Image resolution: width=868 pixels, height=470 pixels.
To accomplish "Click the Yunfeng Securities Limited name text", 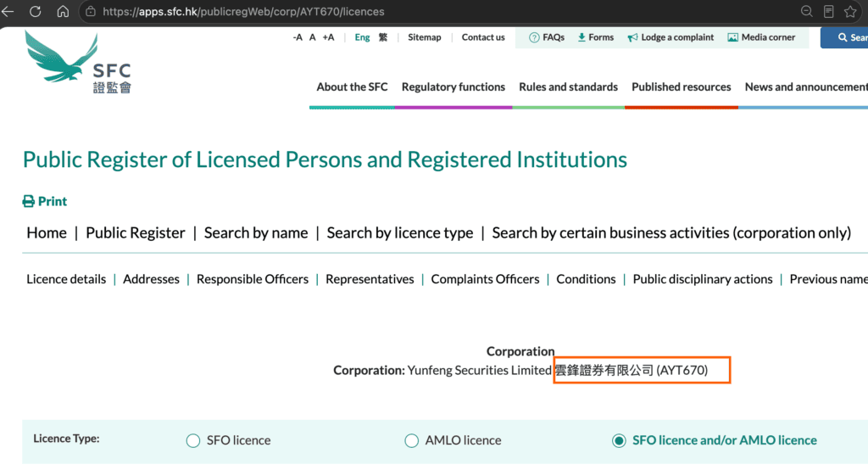I will [x=480, y=370].
